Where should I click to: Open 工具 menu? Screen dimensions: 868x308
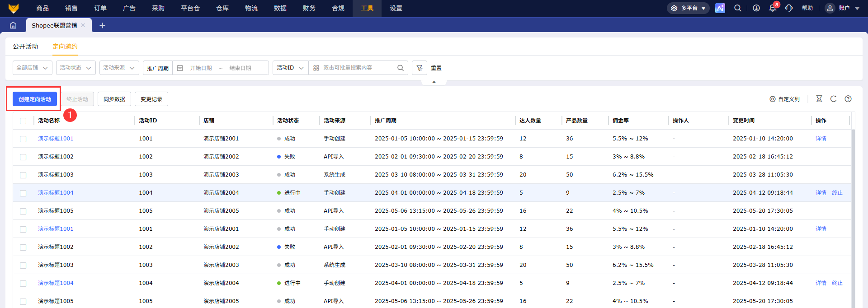[367, 8]
